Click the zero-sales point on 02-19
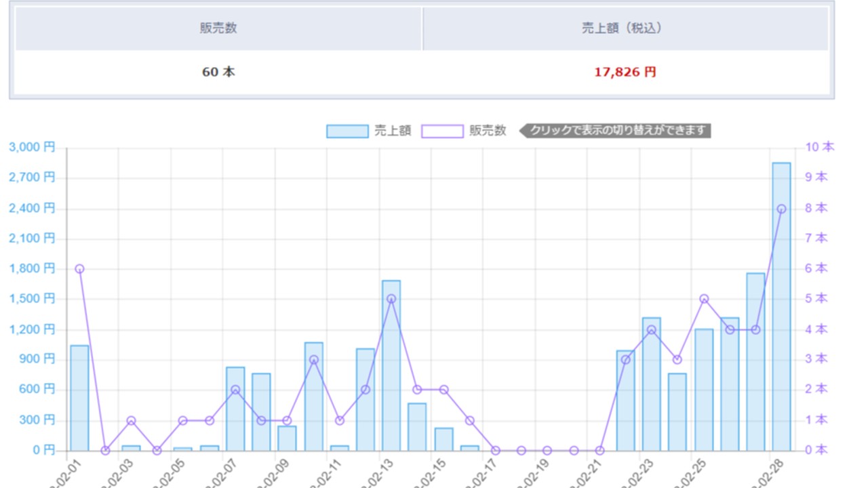Image resolution: width=868 pixels, height=488 pixels. click(x=547, y=450)
